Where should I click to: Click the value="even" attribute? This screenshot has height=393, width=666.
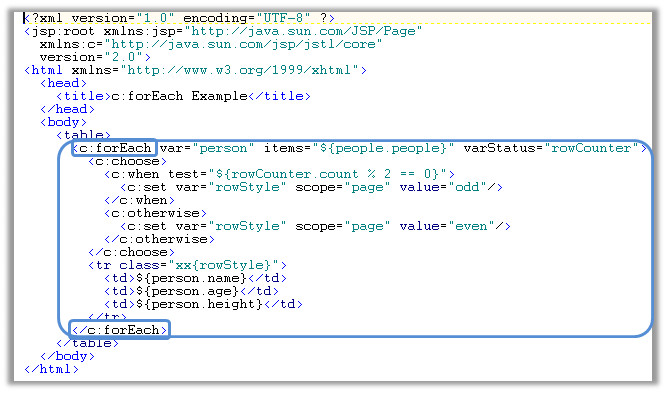pyautogui.click(x=447, y=226)
